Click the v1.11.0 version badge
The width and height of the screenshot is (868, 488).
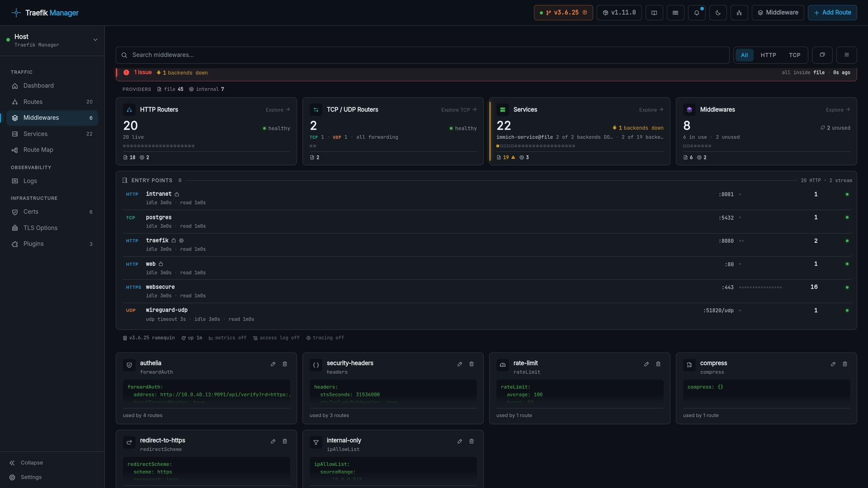(x=619, y=13)
